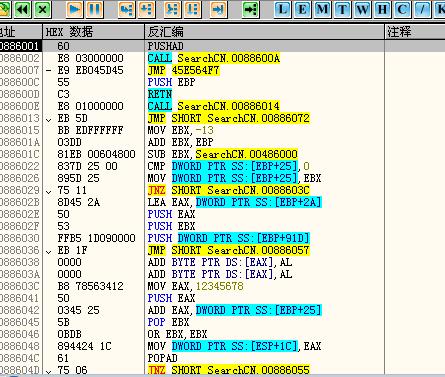Image resolution: width=445 pixels, height=377 pixels.
Task: Open the CPU window with the C icon
Action: 402,9
